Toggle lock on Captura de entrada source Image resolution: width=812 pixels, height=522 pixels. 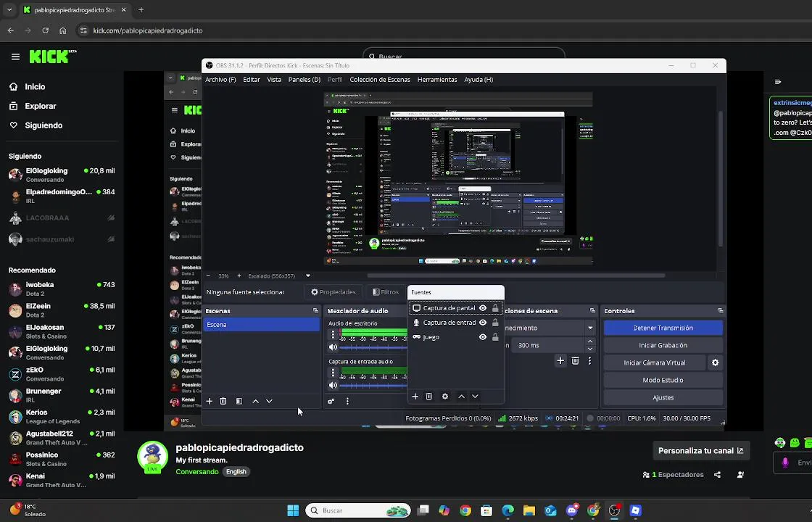point(495,323)
